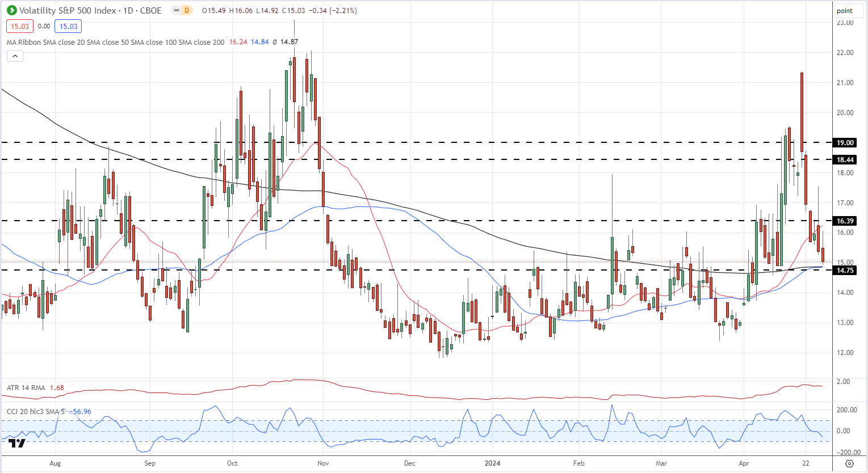
Task: Click the Nov label on time axis
Action: [323, 463]
